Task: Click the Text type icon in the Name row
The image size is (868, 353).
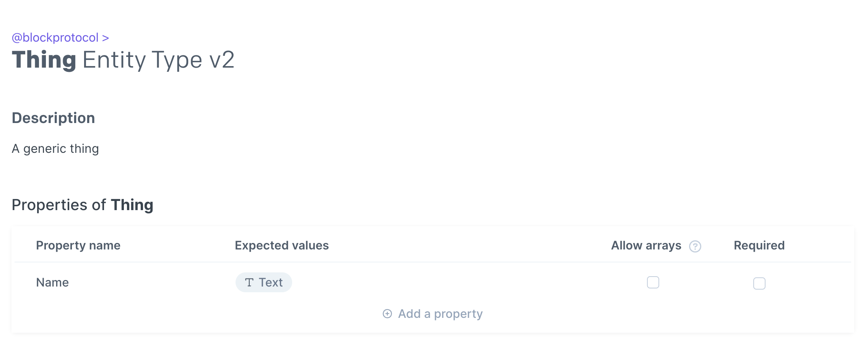Action: pyautogui.click(x=249, y=282)
